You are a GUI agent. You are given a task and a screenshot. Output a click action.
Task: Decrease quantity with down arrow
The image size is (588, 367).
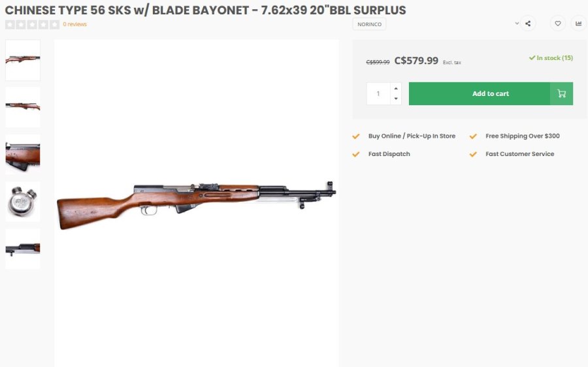tap(395, 99)
